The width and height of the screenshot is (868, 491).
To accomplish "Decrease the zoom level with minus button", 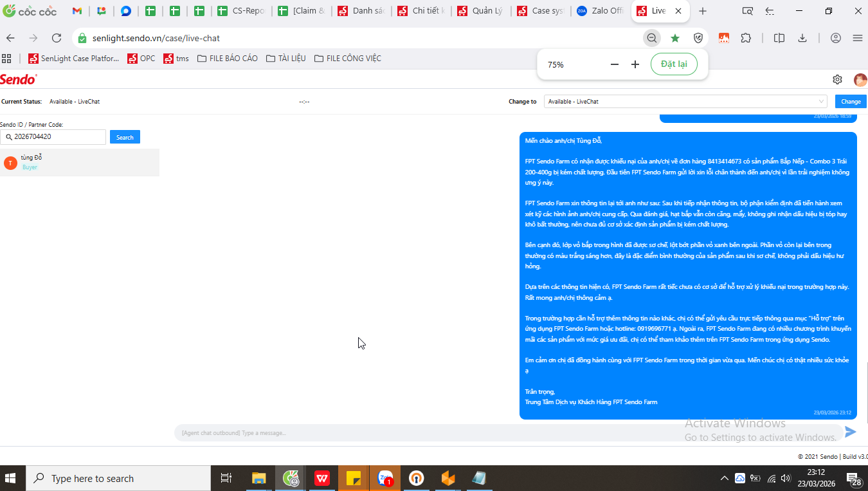I will coord(615,64).
